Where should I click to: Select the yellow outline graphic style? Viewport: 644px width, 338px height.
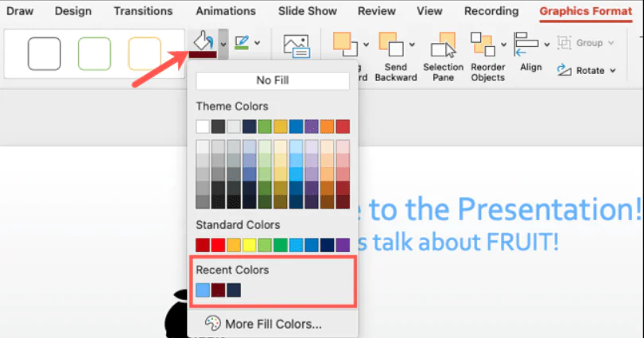tap(145, 54)
